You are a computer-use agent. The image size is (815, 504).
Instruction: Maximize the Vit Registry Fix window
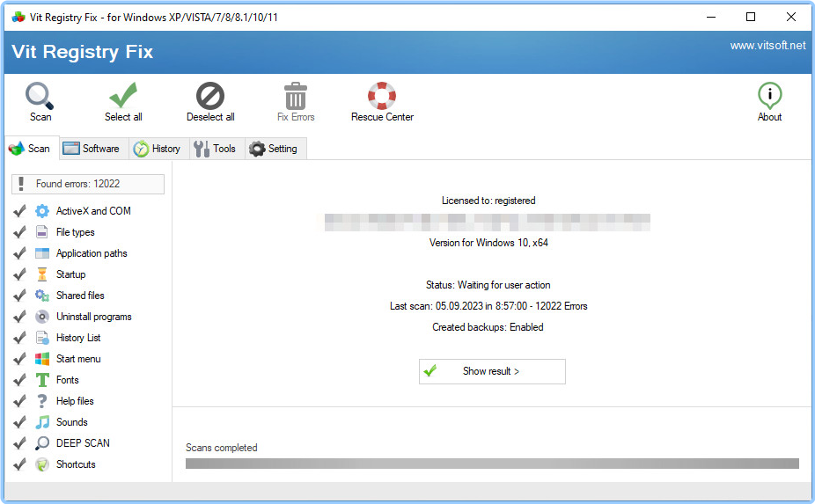751,17
